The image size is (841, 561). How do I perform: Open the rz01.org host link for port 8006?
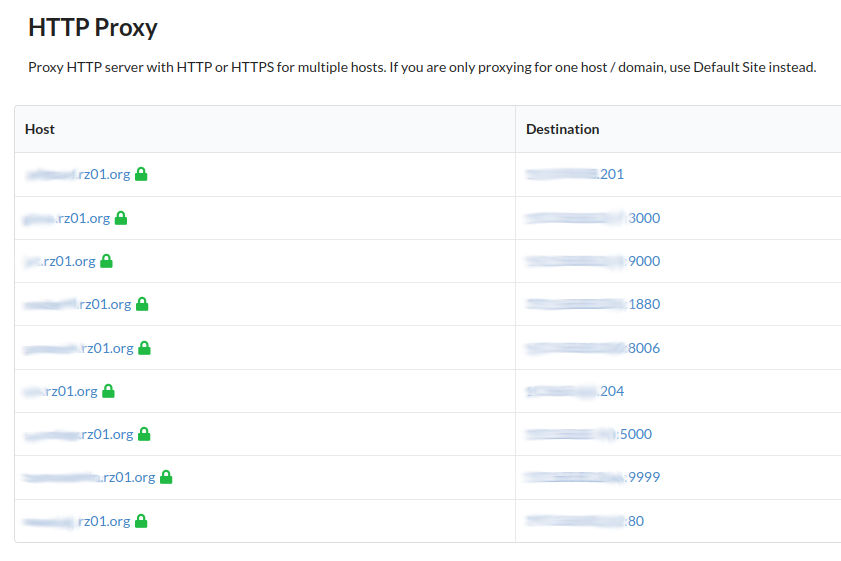pyautogui.click(x=79, y=348)
